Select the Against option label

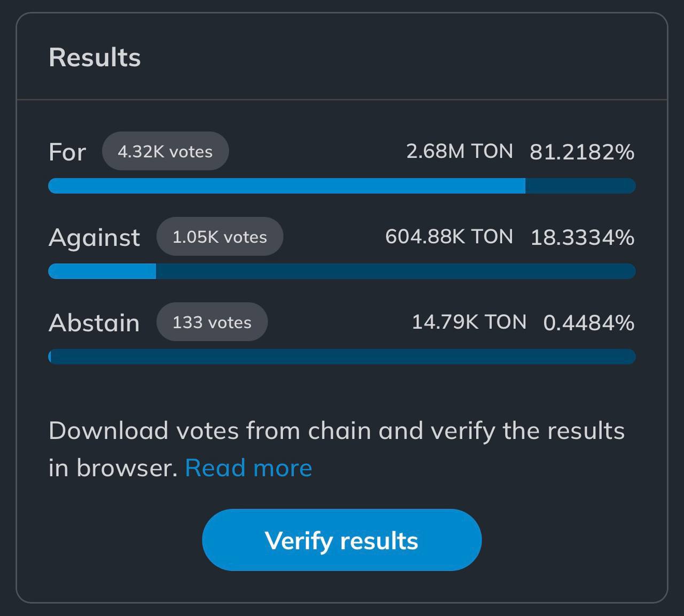(x=94, y=238)
